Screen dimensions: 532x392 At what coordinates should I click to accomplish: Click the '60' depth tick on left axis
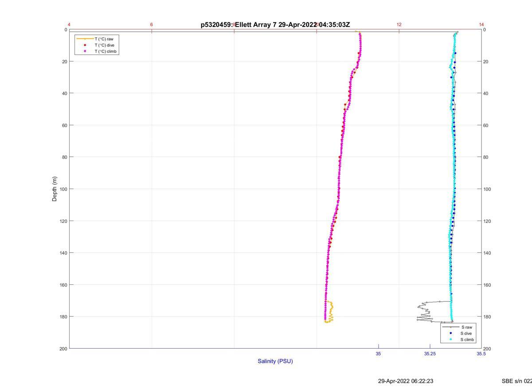[x=64, y=125]
